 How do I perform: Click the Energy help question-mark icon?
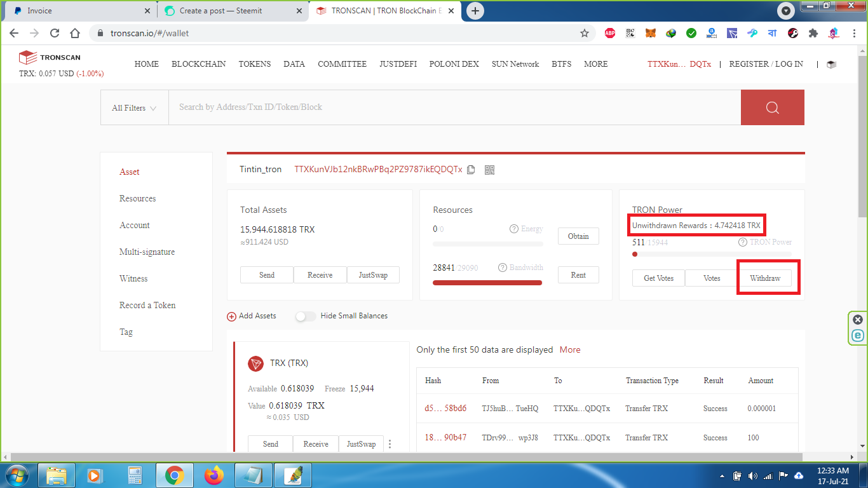[x=514, y=229]
